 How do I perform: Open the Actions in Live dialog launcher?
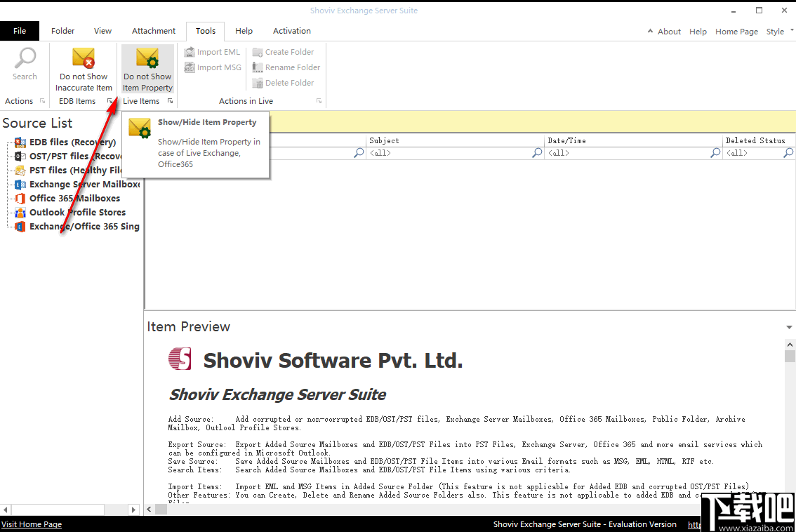coord(319,100)
